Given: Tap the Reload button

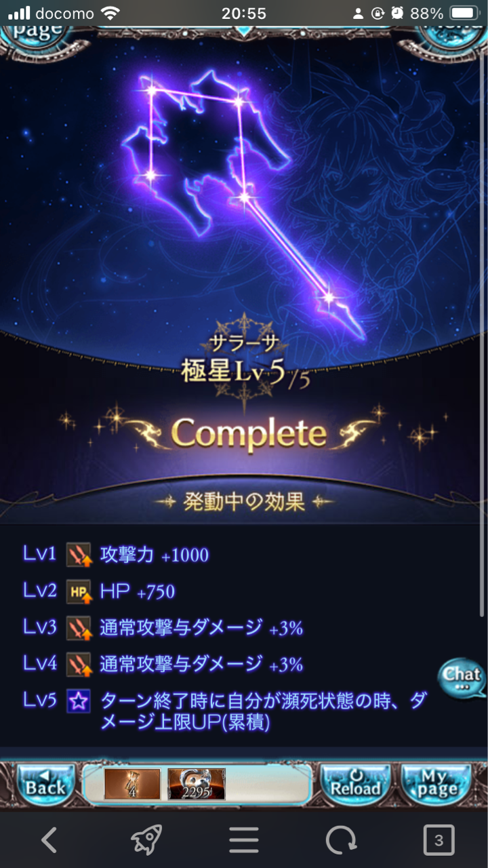Looking at the screenshot, I should [x=355, y=785].
